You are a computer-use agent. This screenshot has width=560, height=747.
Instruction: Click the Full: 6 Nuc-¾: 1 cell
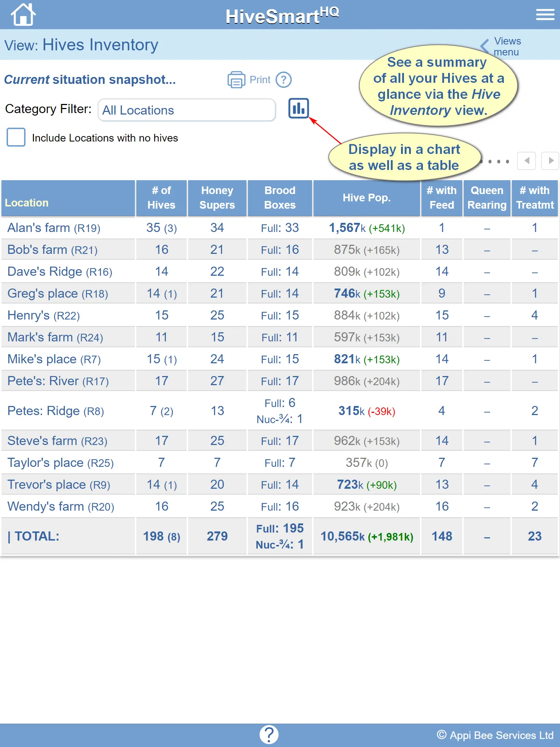point(280,411)
